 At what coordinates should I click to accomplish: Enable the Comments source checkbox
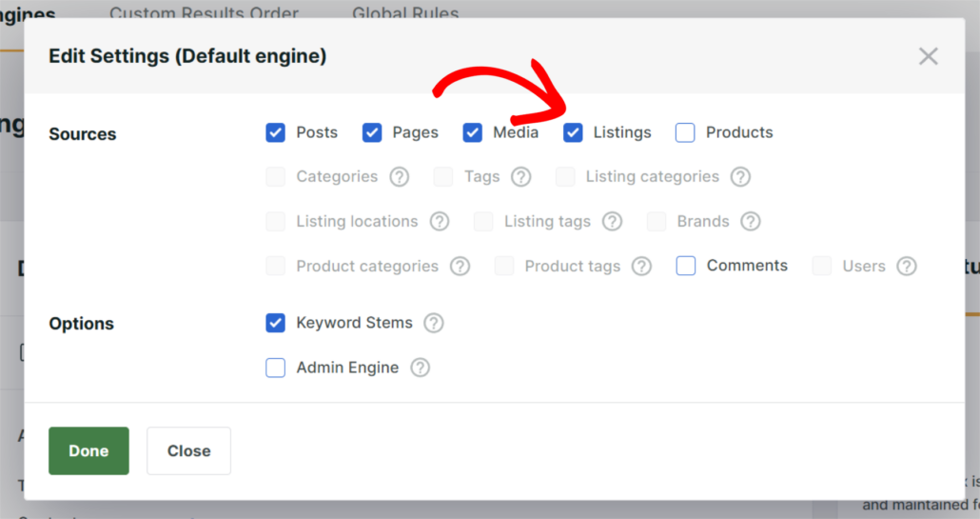pyautogui.click(x=686, y=266)
